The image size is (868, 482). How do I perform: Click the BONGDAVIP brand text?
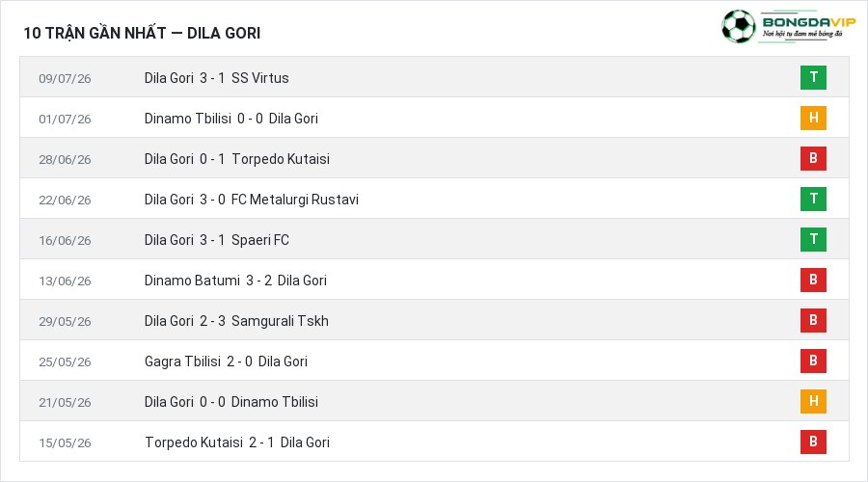click(x=809, y=22)
